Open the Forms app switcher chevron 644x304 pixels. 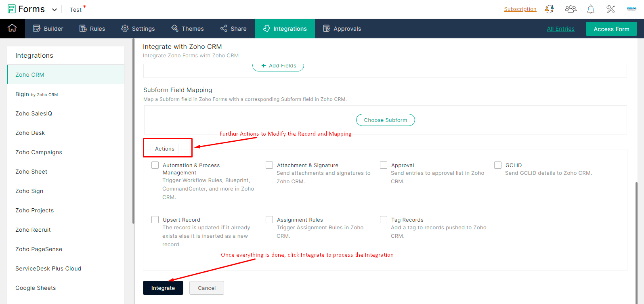point(55,10)
